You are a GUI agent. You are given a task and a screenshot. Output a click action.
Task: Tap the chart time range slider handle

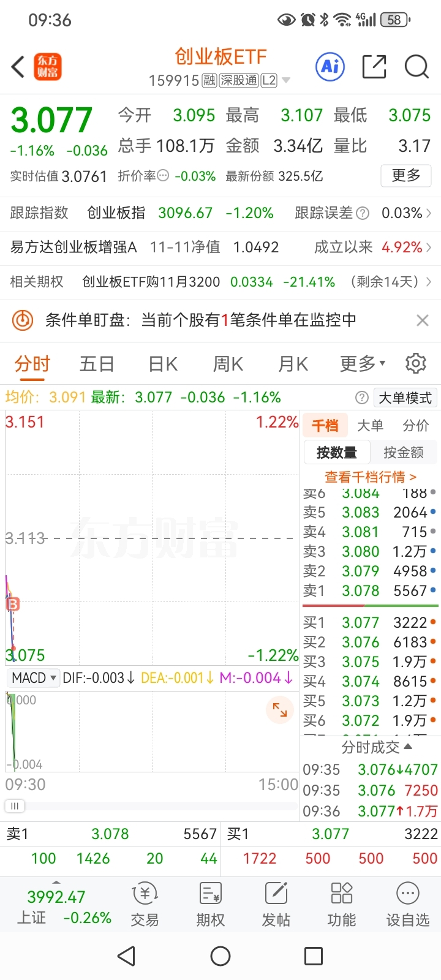(x=15, y=806)
